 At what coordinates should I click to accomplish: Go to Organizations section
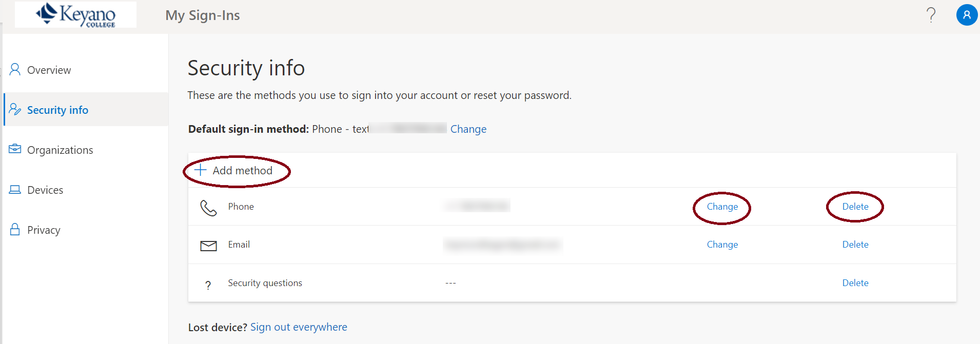tap(60, 150)
